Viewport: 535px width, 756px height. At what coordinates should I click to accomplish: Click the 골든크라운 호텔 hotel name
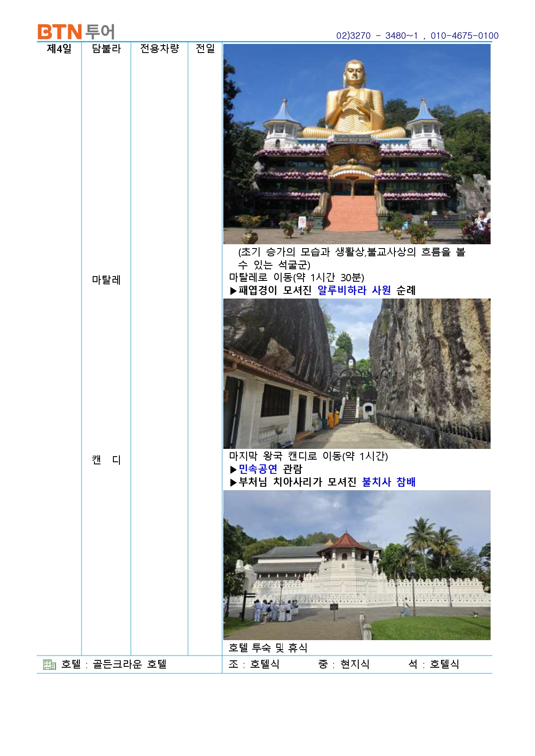click(129, 664)
